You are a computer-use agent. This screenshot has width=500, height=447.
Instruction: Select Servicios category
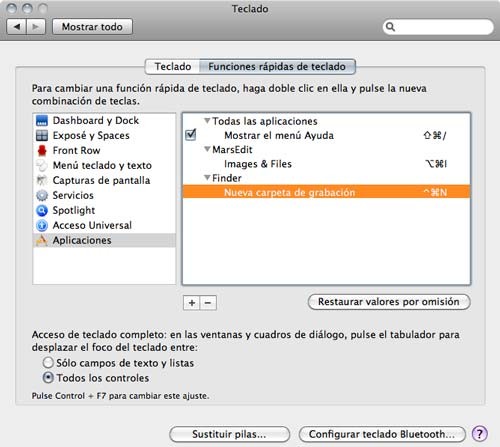[104, 195]
